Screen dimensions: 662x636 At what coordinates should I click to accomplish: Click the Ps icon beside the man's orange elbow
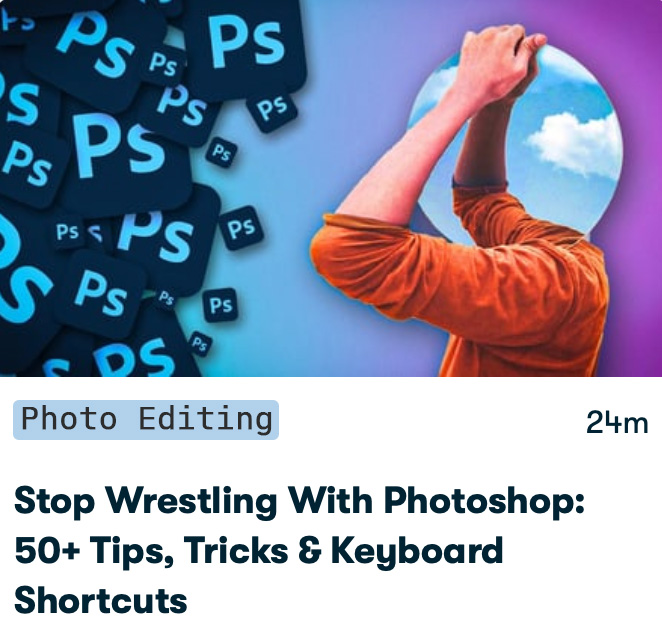click(241, 228)
